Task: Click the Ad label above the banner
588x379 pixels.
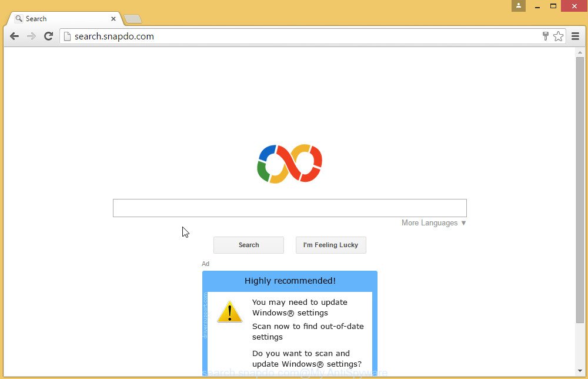Action: pos(205,264)
